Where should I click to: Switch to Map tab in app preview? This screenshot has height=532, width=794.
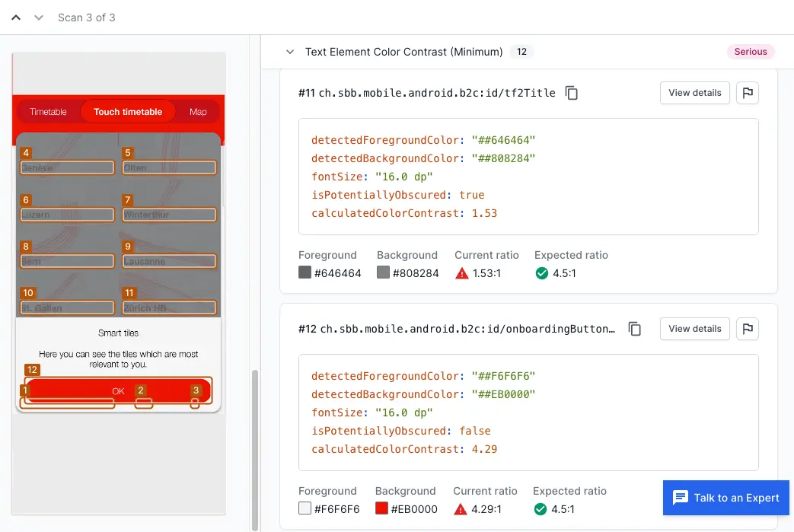click(x=198, y=112)
